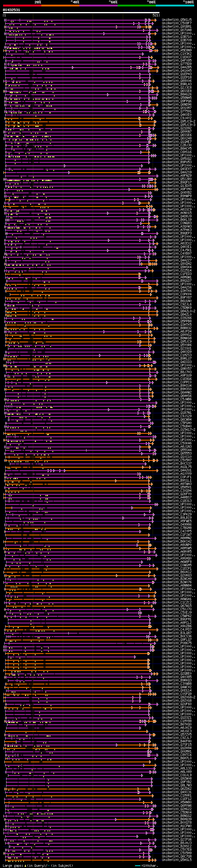The image size is (197, 868).
Task: Open hit UniRef100_Q9SBM1
Action: click(x=177, y=27)
